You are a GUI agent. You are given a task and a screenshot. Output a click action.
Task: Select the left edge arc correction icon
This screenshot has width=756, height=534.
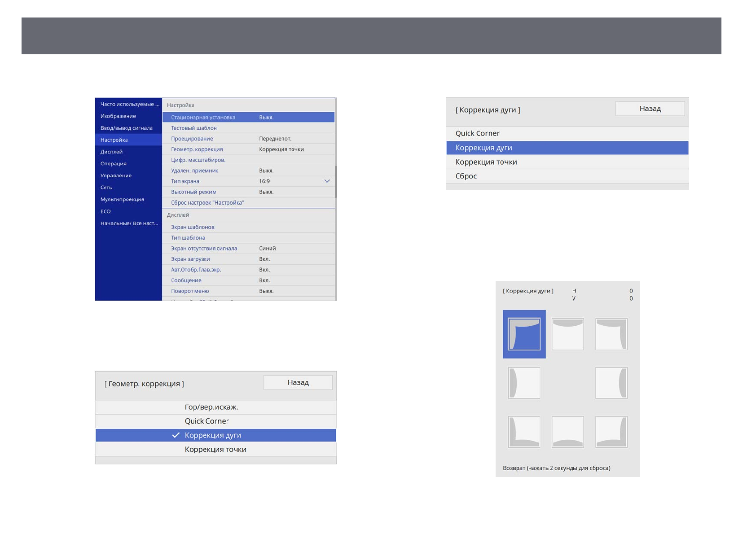click(524, 383)
